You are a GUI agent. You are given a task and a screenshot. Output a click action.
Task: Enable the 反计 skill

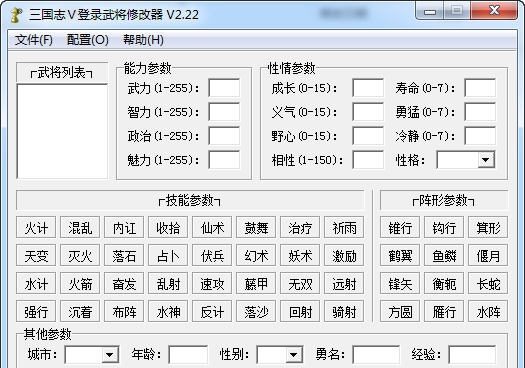(212, 311)
